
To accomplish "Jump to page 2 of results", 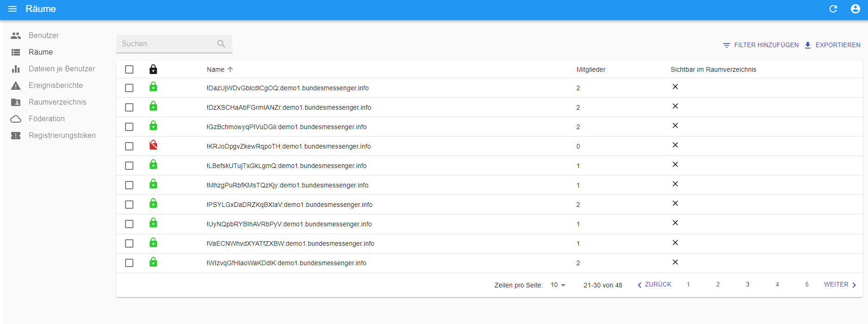I will point(718,285).
